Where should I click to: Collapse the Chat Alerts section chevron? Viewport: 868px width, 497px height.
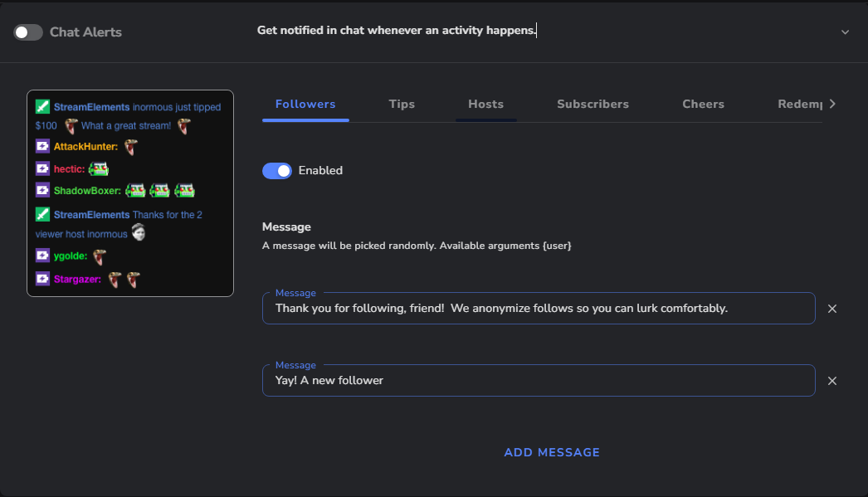pyautogui.click(x=845, y=32)
